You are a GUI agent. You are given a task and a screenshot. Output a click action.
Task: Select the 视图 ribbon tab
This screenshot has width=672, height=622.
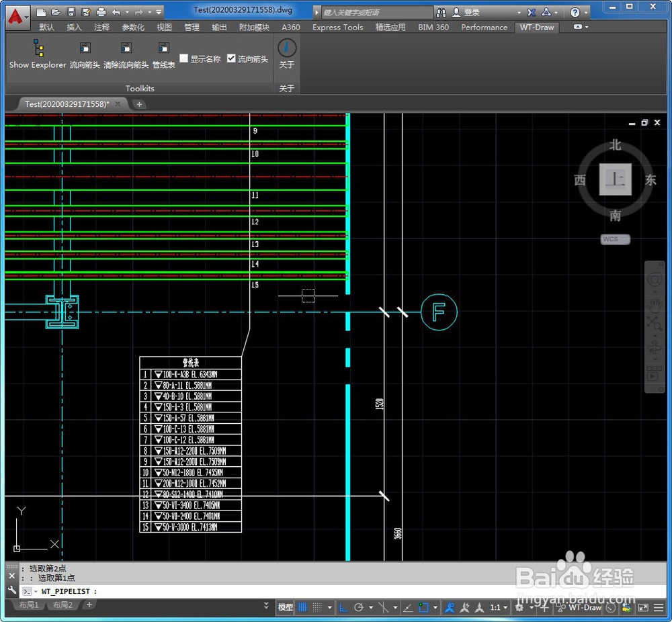(164, 27)
